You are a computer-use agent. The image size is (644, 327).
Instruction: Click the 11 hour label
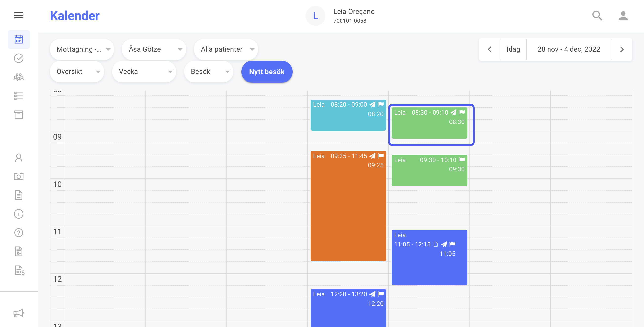click(57, 232)
